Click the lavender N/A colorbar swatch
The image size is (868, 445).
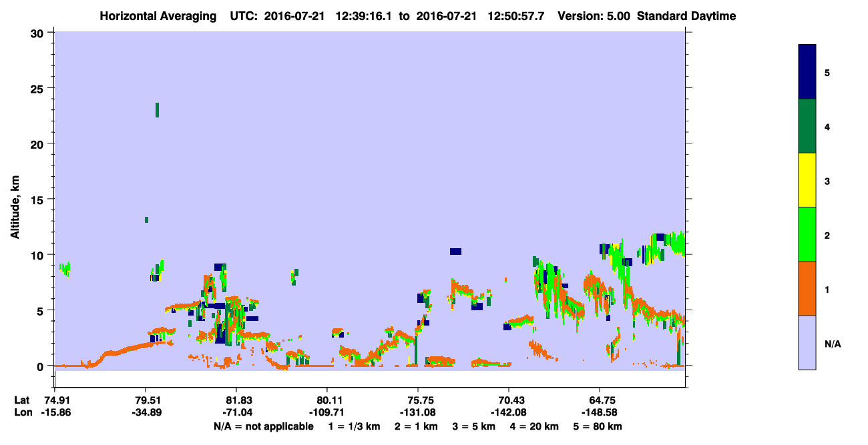pos(807,342)
